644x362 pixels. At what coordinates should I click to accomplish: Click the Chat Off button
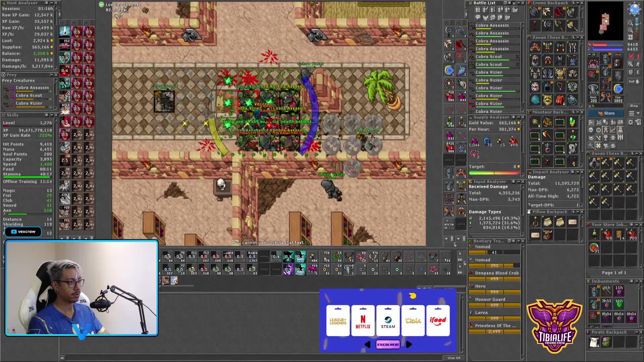[x=454, y=358]
